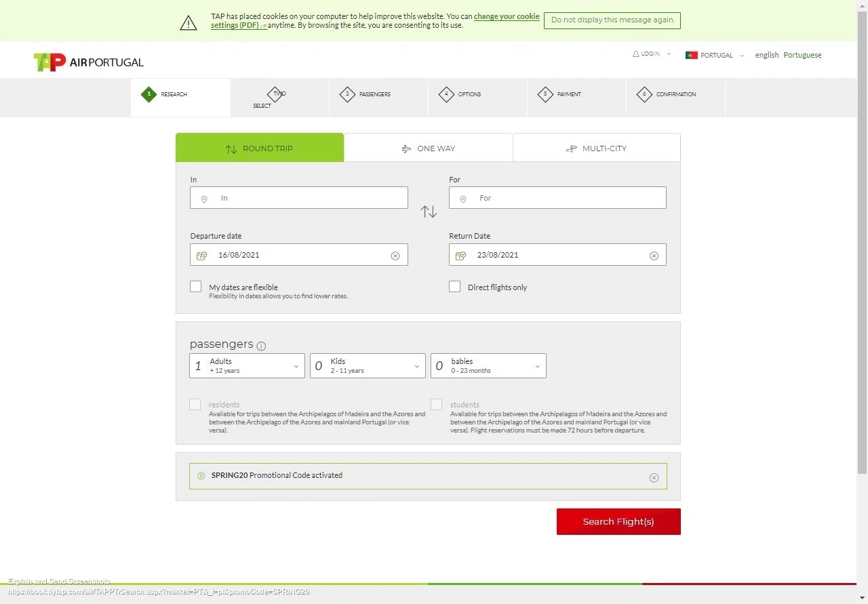Viewport: 868px width, 604px height.
Task: Click the page vertical scrollbar
Action: (x=862, y=244)
